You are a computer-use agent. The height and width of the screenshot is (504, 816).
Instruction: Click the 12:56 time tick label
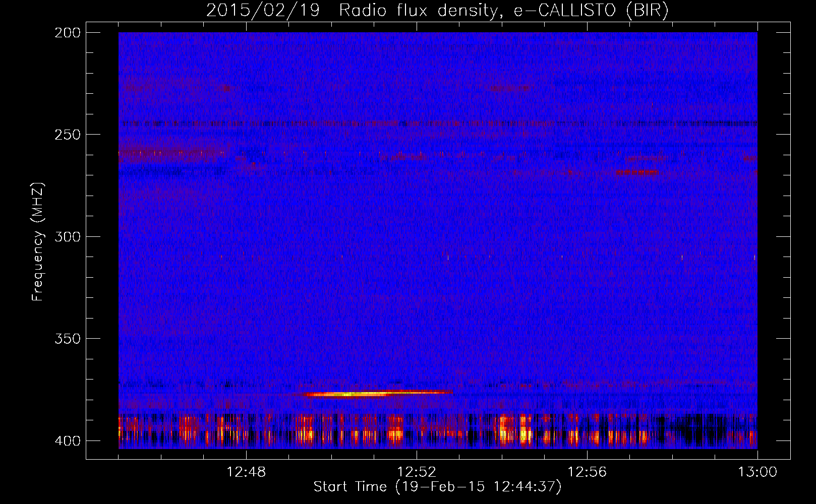point(587,472)
